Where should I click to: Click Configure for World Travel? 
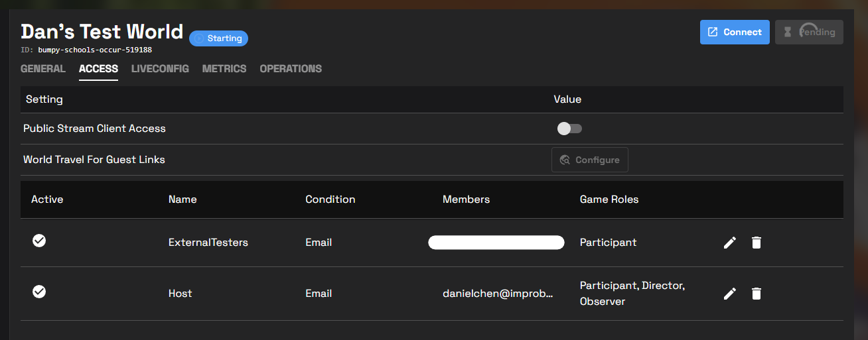click(x=589, y=160)
